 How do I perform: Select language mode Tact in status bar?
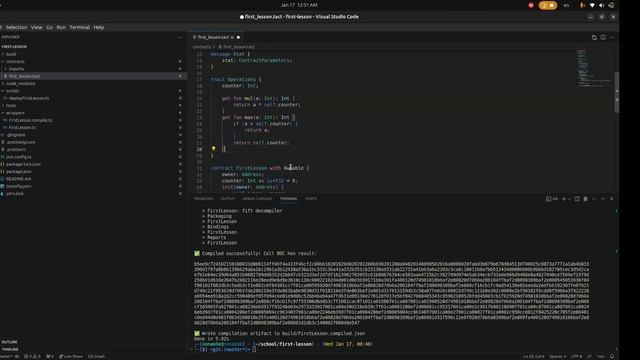pyautogui.click(x=600, y=356)
